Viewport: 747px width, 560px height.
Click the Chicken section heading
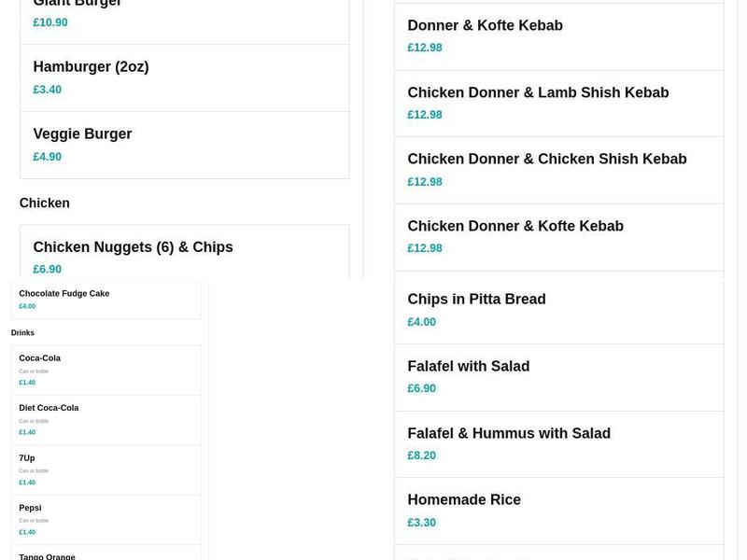tap(44, 203)
